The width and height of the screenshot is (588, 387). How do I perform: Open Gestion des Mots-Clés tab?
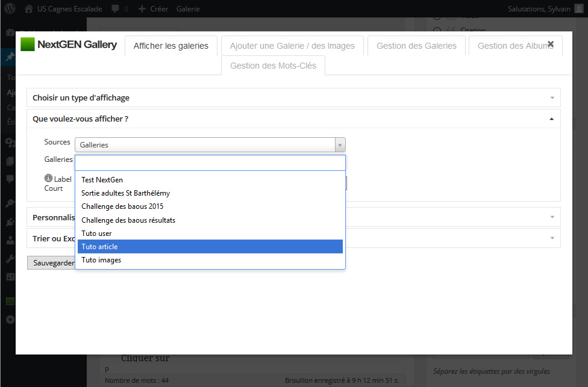click(x=273, y=66)
